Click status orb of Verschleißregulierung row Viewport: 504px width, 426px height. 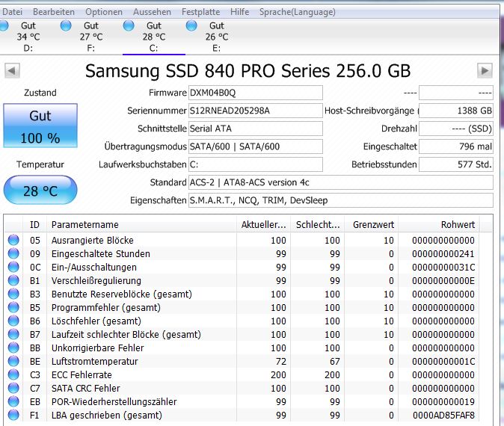click(x=13, y=280)
